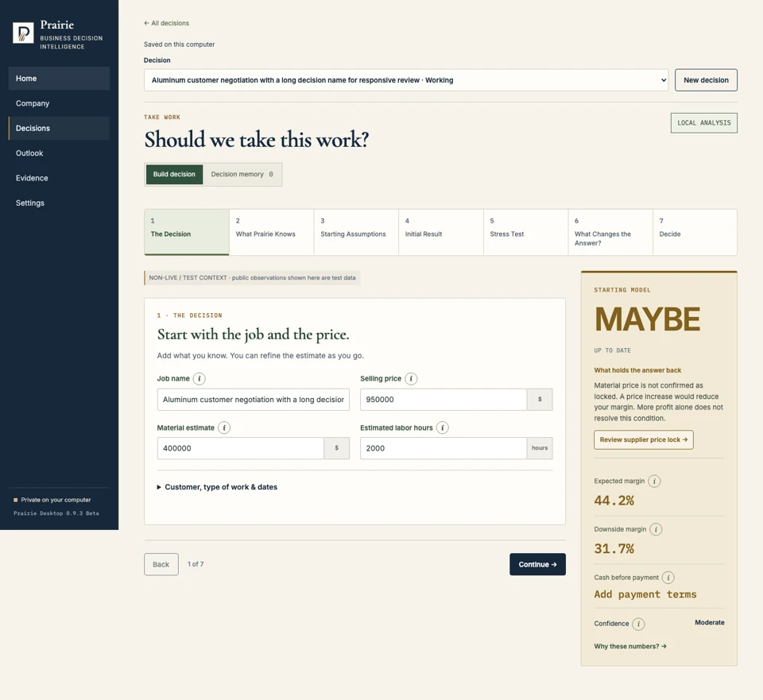Image resolution: width=763 pixels, height=700 pixels.
Task: Click dollar suffix beside Material estimate
Action: click(337, 448)
